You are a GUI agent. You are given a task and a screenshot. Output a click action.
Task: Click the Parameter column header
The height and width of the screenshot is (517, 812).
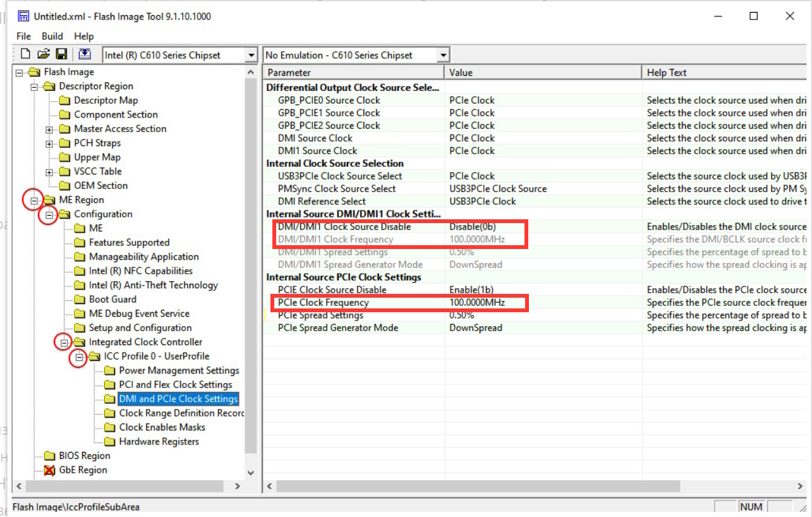click(x=354, y=73)
